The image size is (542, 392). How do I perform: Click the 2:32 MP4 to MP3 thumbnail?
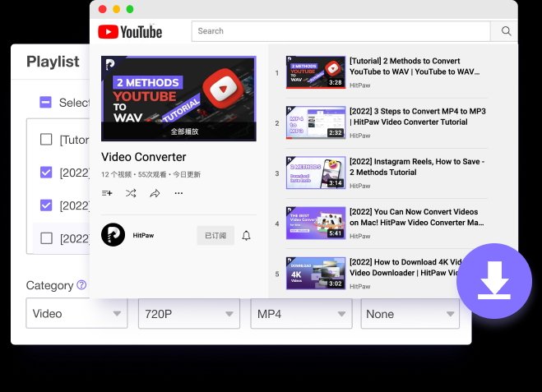tap(316, 122)
